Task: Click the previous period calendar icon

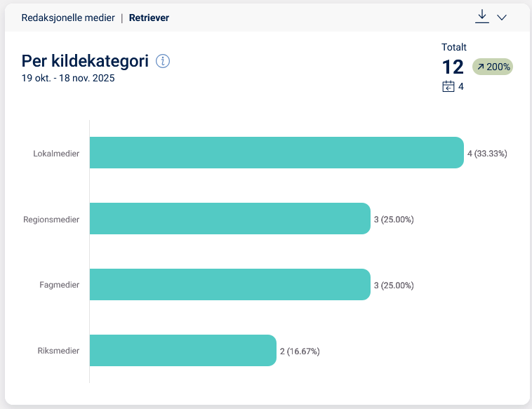Action: pos(448,87)
